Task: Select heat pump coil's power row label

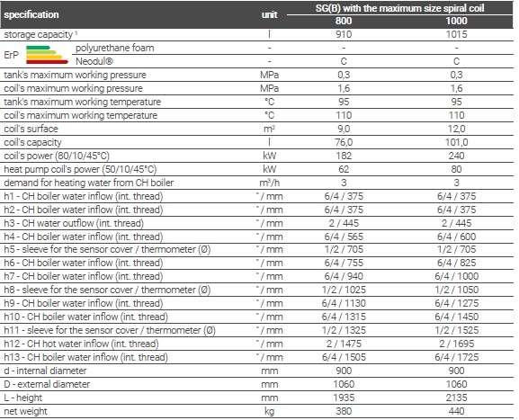Action: pyautogui.click(x=80, y=169)
